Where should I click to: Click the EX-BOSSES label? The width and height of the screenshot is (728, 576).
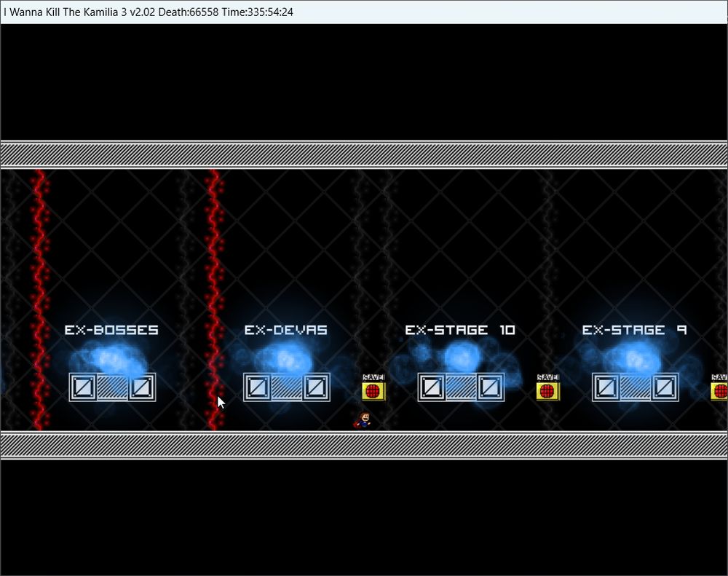point(111,330)
